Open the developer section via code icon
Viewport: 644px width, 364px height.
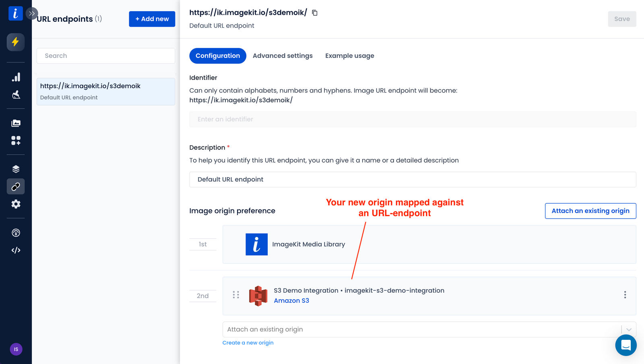[16, 250]
